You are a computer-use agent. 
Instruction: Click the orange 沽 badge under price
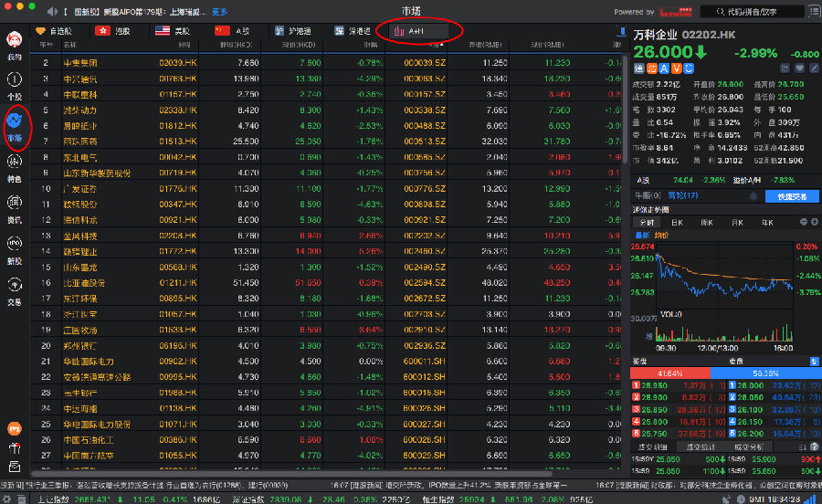(651, 68)
